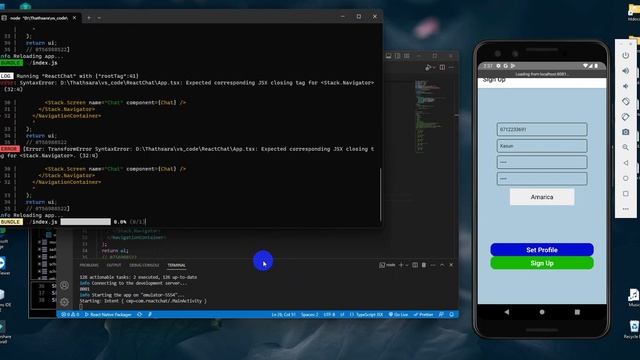Lower volume with emulator volume down icon
Viewport: 640px width, 360px height.
point(626,86)
